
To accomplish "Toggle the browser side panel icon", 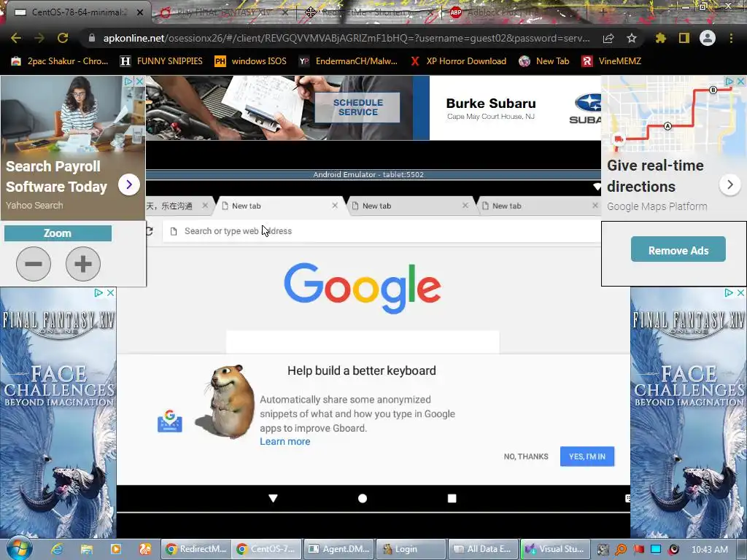I will coord(684,38).
